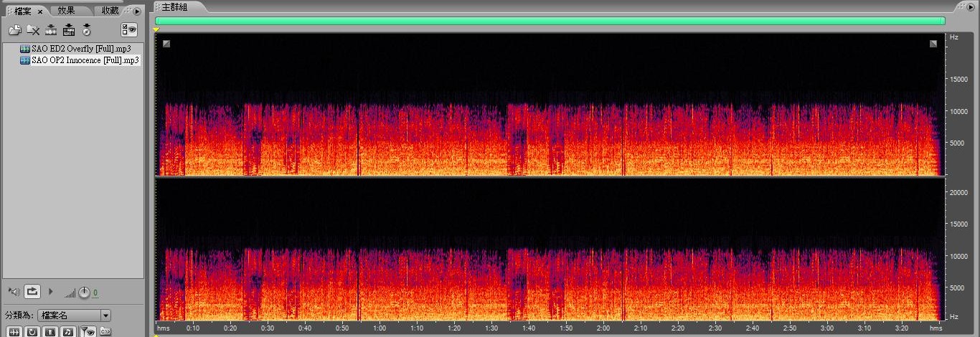This screenshot has width=980, height=337.
Task: Close the 檔案 tab with its x
Action: pos(40,11)
